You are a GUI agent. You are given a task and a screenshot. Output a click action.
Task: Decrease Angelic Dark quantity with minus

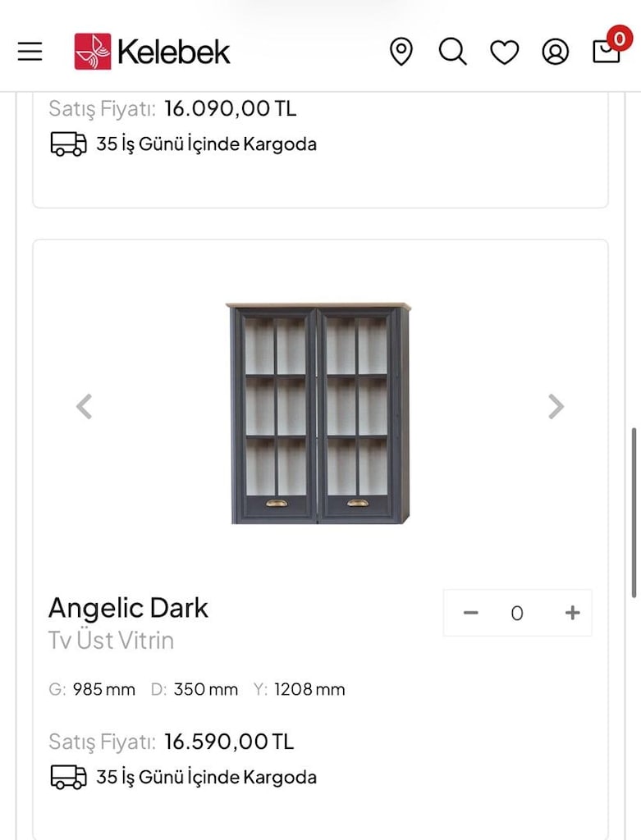(x=470, y=613)
